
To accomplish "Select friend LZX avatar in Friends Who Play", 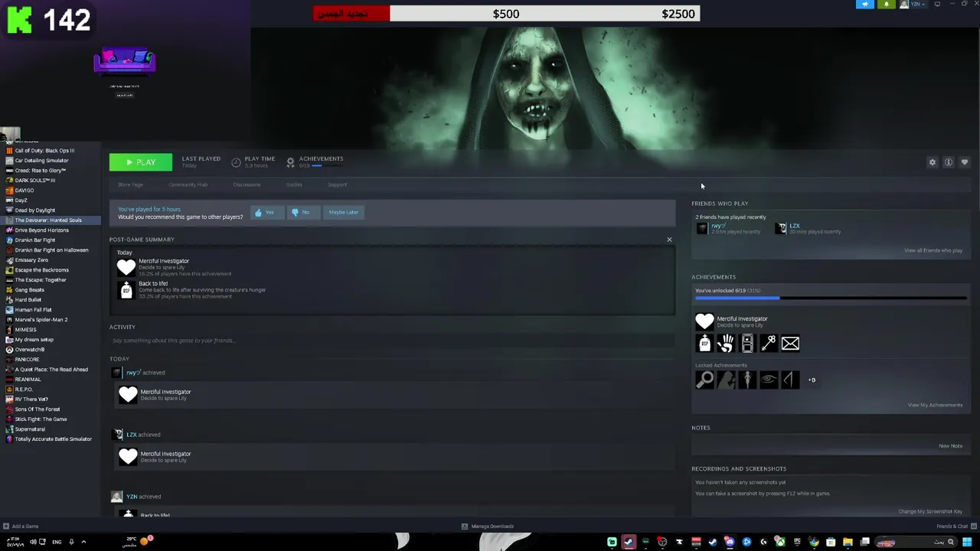I will pos(780,228).
